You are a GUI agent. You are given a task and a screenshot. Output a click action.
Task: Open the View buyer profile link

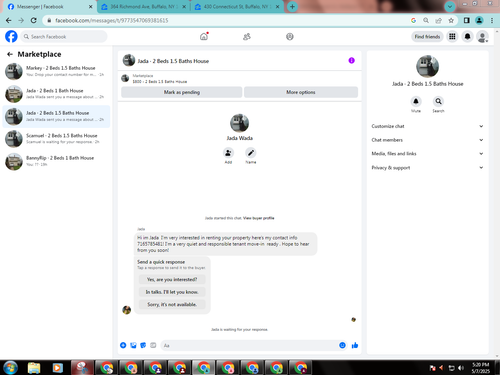click(x=259, y=218)
